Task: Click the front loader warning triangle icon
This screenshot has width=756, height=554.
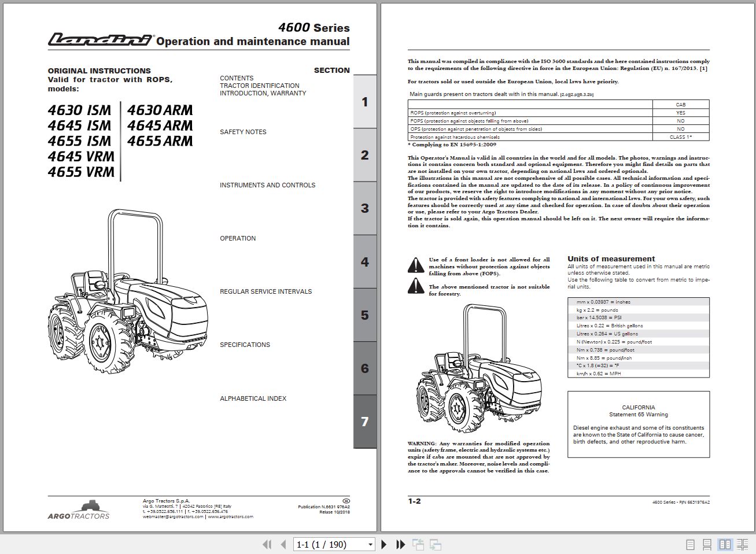Action: [416, 265]
